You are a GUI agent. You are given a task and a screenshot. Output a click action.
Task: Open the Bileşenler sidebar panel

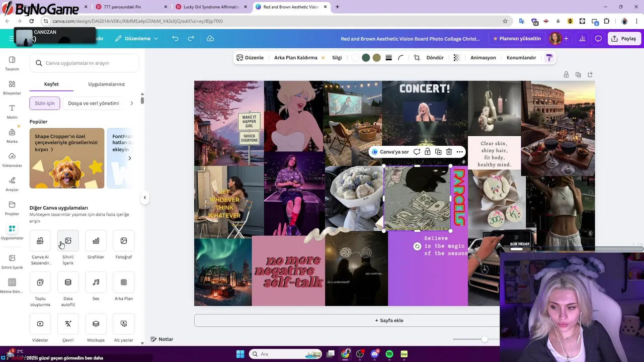pyautogui.click(x=12, y=87)
